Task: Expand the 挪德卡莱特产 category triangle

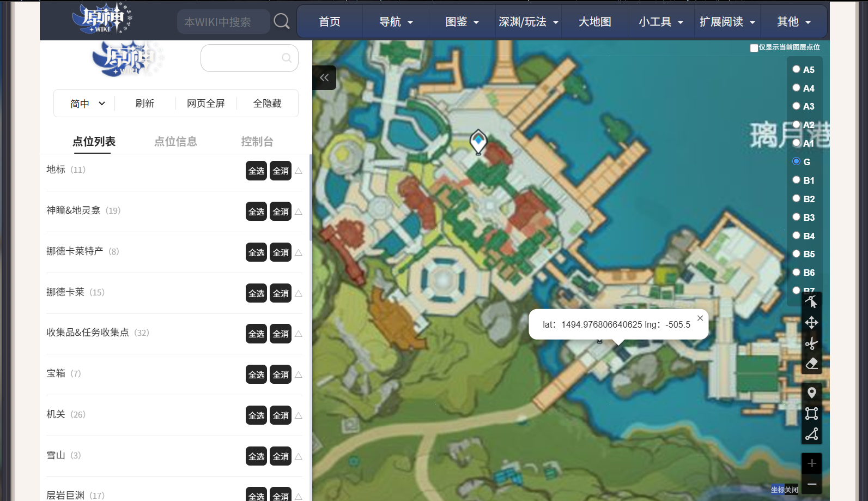Action: (299, 252)
